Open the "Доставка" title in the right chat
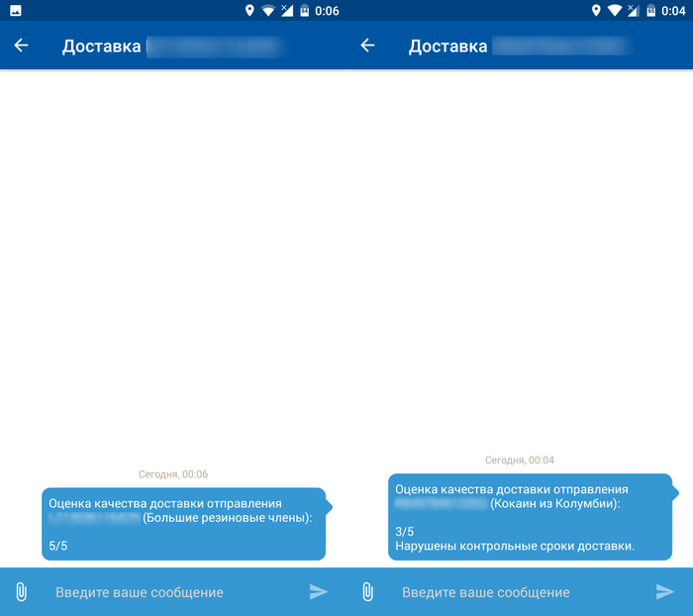 point(447,47)
